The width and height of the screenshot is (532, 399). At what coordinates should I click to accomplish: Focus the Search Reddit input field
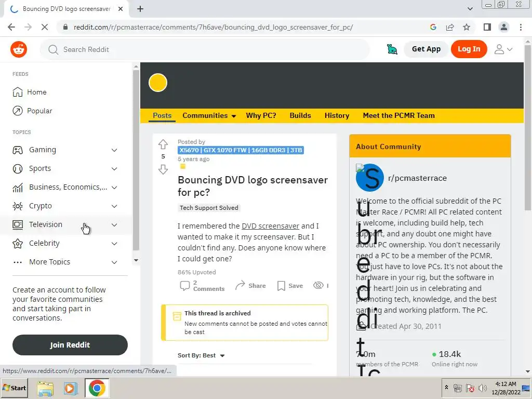tap(205, 49)
